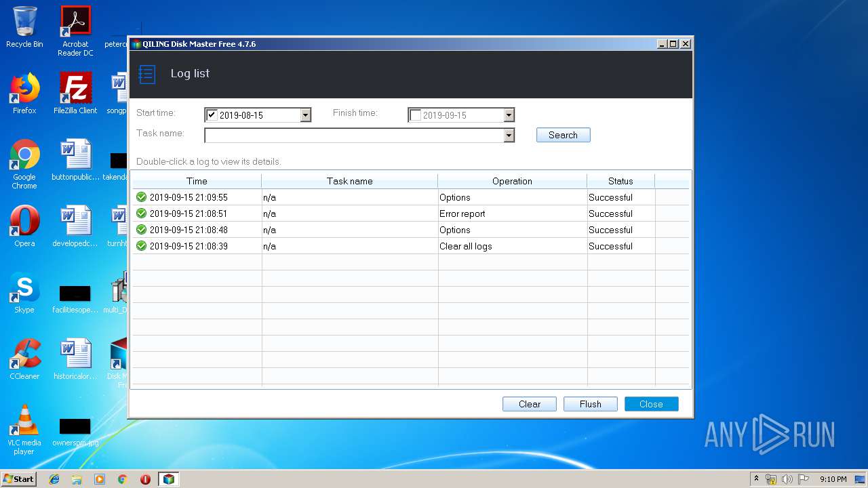
Task: Sort logs by the Time column header
Action: click(197, 181)
